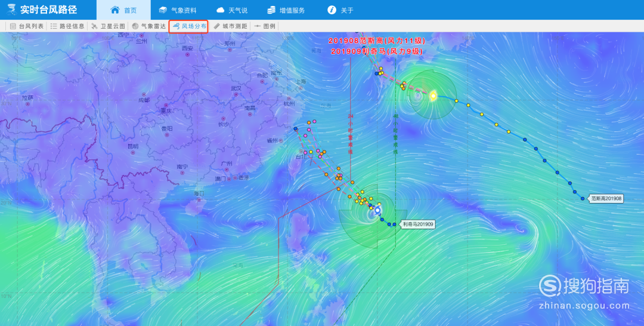The image size is (644, 326).
Task: Open the 天气说 cloud menu item
Action: (231, 10)
